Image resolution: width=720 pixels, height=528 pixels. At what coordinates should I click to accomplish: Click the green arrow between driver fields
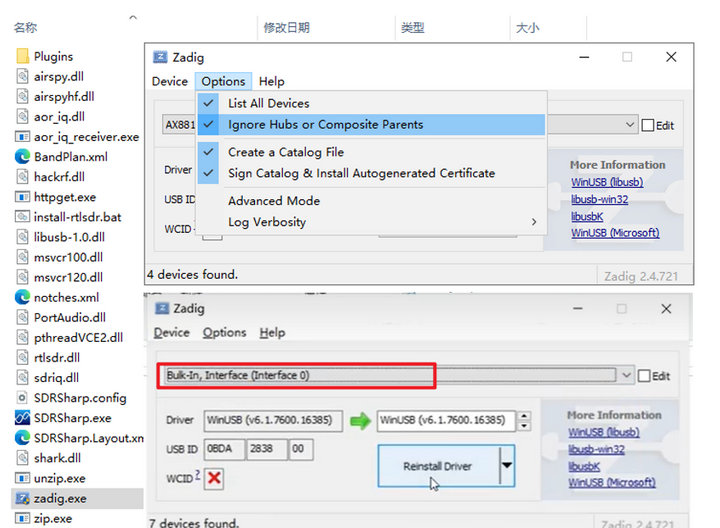[x=360, y=421]
